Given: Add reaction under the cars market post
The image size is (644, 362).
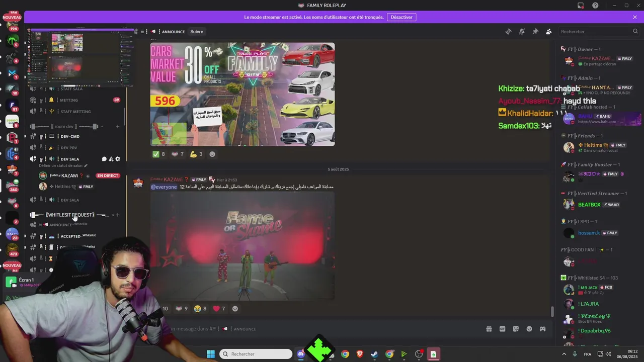Looking at the screenshot, I should click(x=212, y=154).
